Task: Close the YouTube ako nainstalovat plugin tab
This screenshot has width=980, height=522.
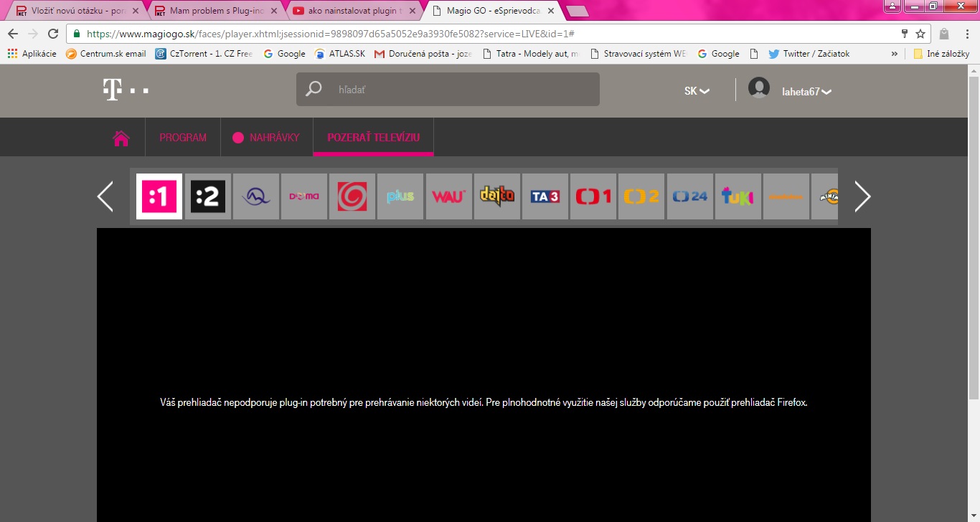Action: [412, 11]
